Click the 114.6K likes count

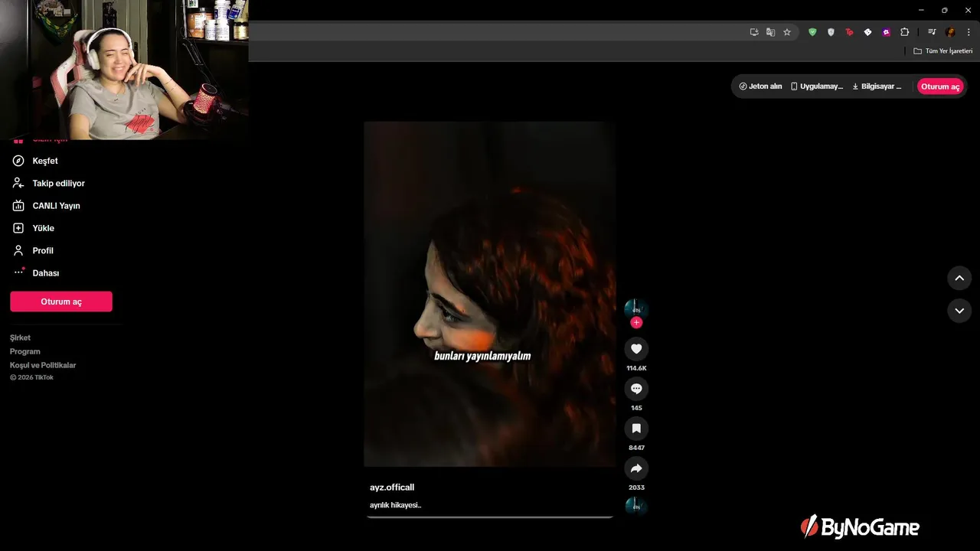pyautogui.click(x=636, y=368)
